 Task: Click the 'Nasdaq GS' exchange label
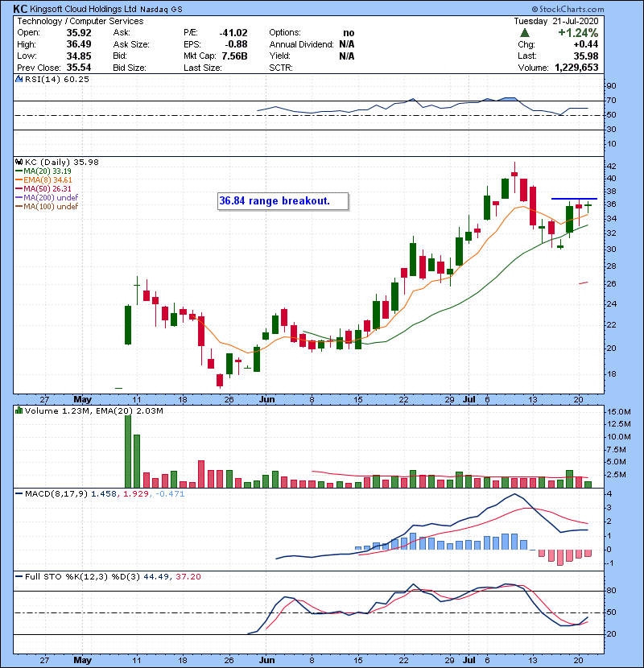[x=162, y=10]
